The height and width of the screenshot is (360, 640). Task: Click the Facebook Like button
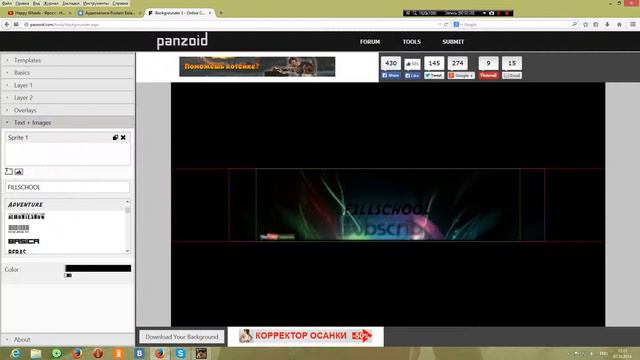click(412, 76)
